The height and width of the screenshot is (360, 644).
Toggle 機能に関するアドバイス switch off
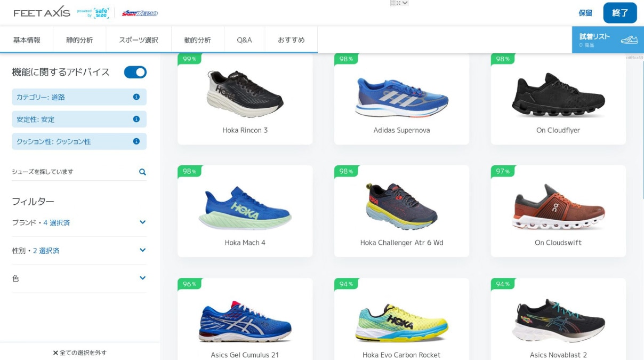[135, 72]
